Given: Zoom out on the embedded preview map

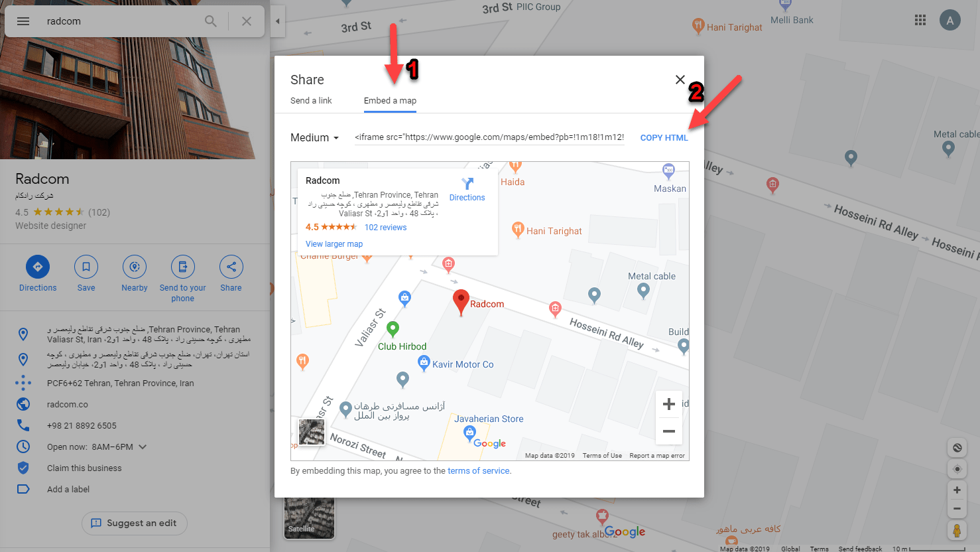Looking at the screenshot, I should [669, 431].
